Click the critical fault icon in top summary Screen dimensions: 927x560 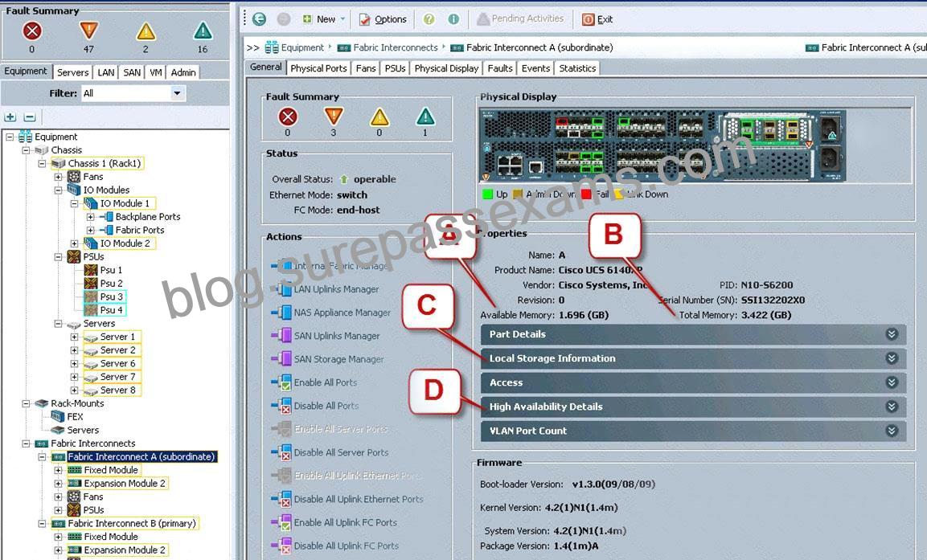pyautogui.click(x=32, y=31)
